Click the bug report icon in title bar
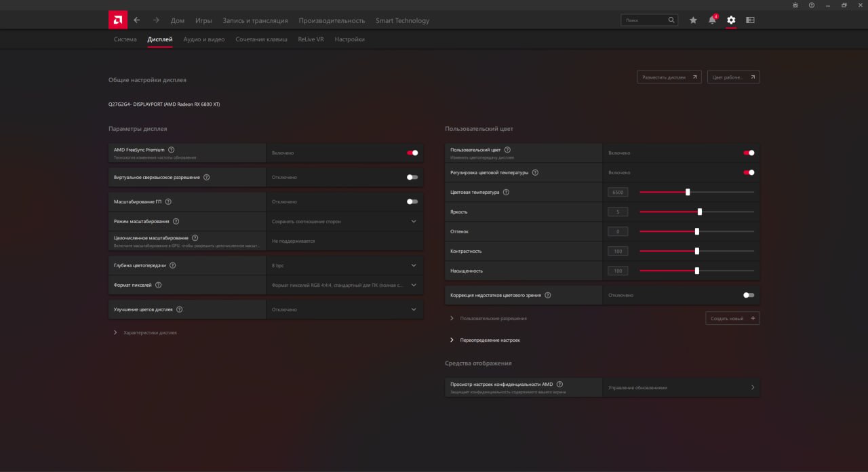 [795, 5]
